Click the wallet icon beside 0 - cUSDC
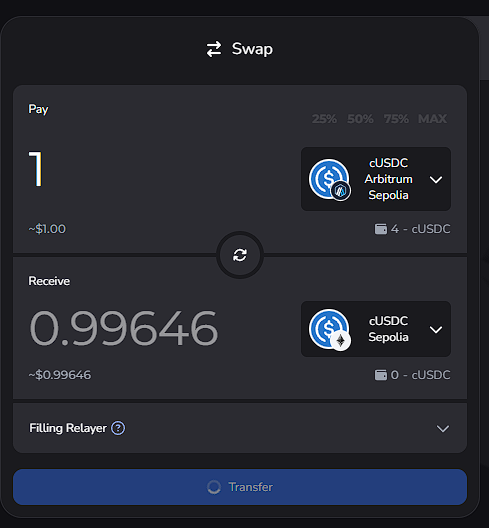This screenshot has width=489, height=528. tap(381, 375)
